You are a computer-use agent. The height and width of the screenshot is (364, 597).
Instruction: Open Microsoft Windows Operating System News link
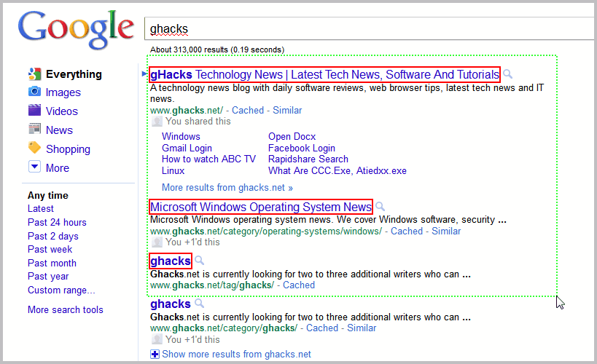[261, 207]
